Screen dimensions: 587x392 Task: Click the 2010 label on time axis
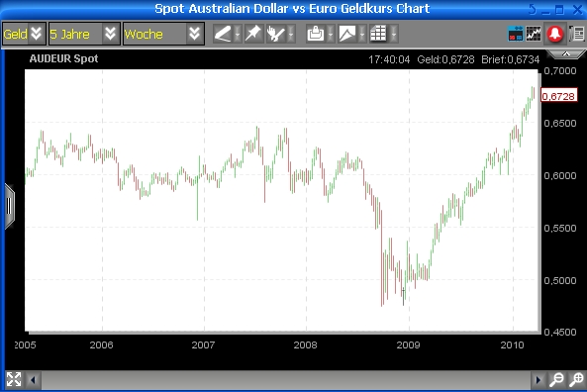512,344
